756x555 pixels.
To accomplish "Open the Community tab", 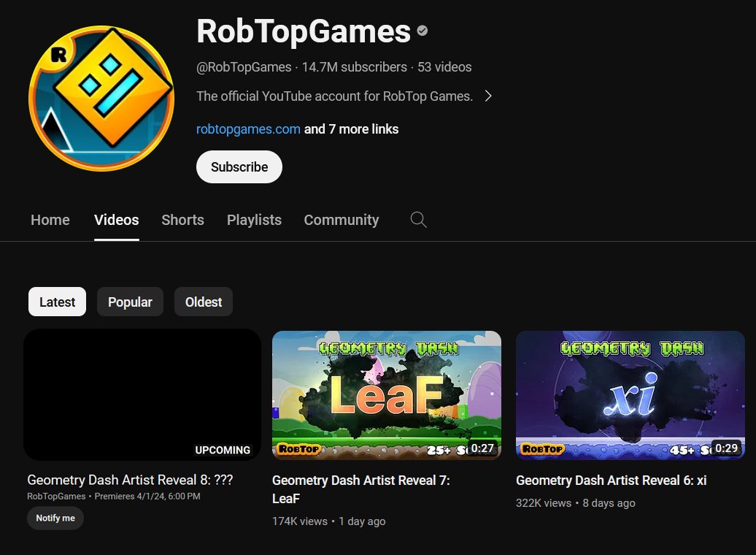I will [x=342, y=220].
